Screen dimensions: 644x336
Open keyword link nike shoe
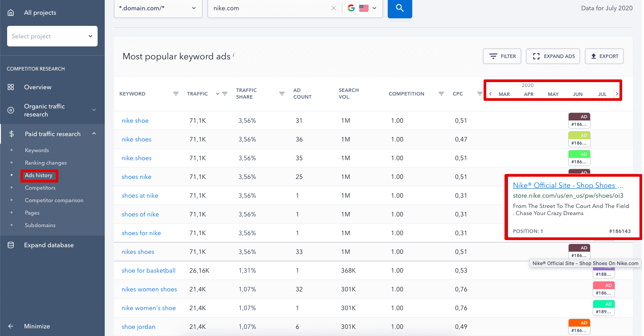[135, 120]
